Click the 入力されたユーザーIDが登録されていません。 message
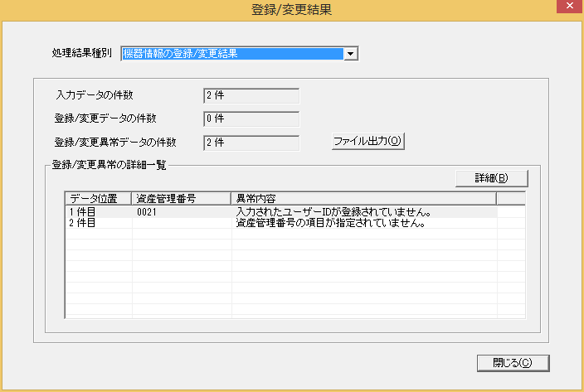Viewport: 584px width, 392px height. (333, 212)
